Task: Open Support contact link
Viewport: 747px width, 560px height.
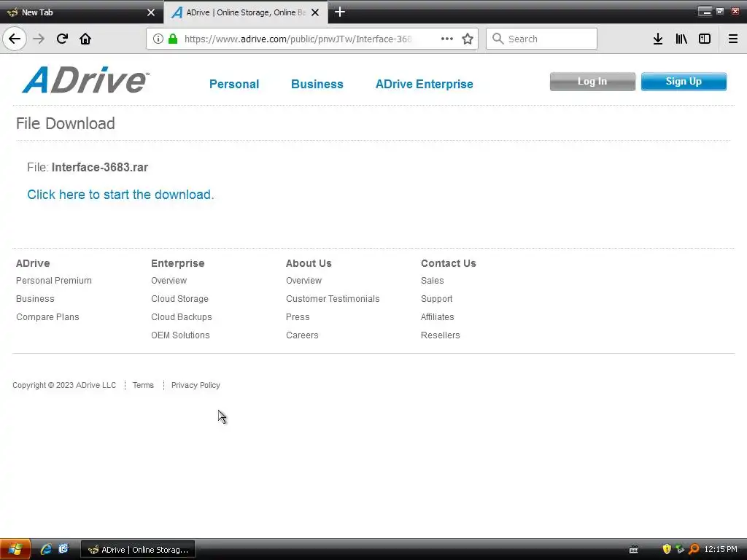Action: pyautogui.click(x=436, y=298)
